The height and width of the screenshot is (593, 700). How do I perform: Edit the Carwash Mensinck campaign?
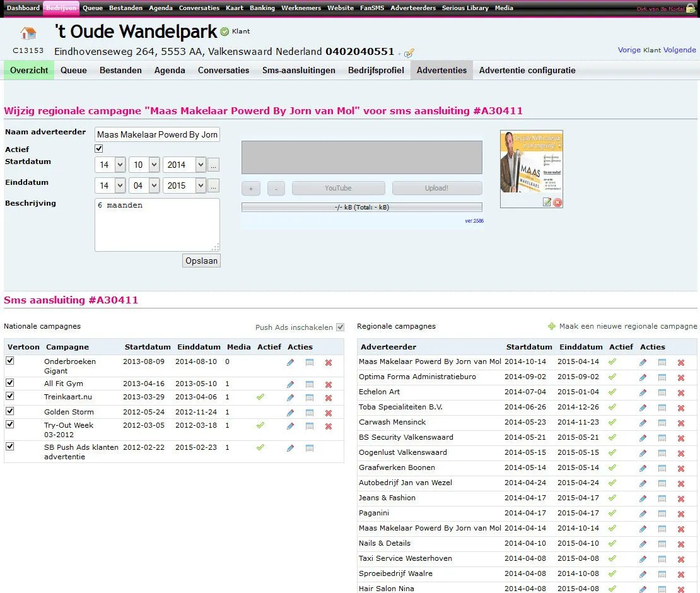click(x=643, y=423)
